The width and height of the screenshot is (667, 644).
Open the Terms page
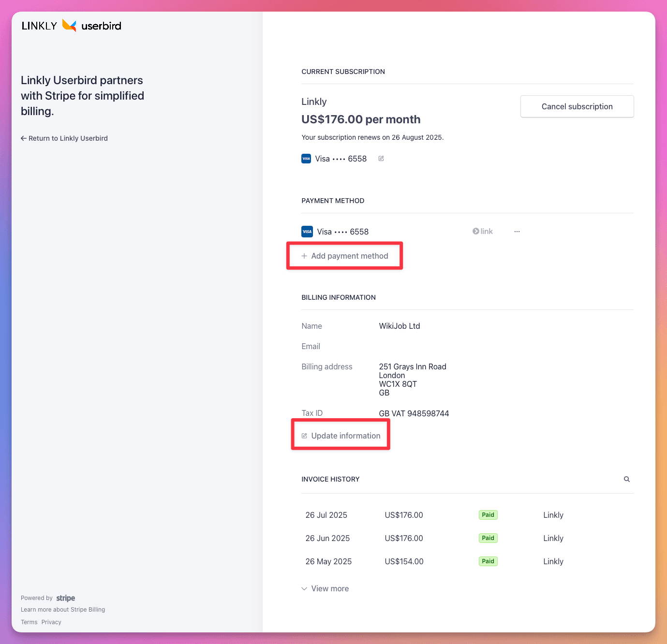tap(29, 622)
